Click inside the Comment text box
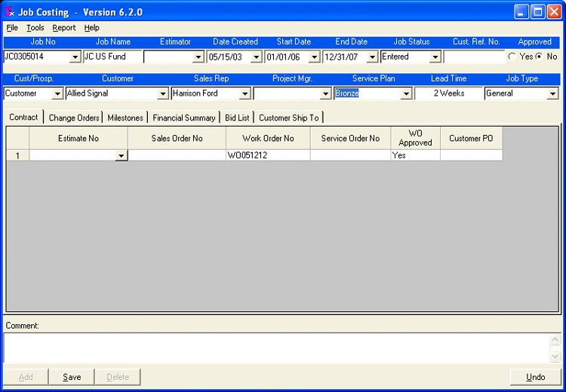Image resolution: width=566 pixels, height=392 pixels. [275, 348]
